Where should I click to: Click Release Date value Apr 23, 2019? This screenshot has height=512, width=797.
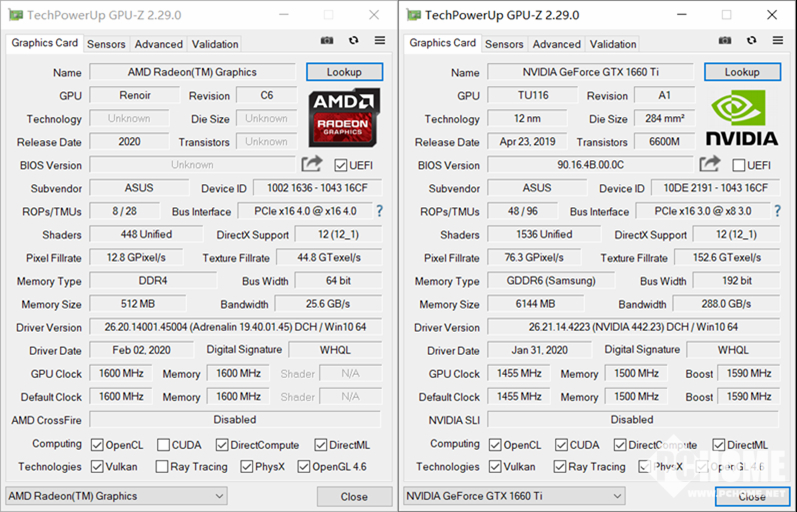pyautogui.click(x=528, y=141)
